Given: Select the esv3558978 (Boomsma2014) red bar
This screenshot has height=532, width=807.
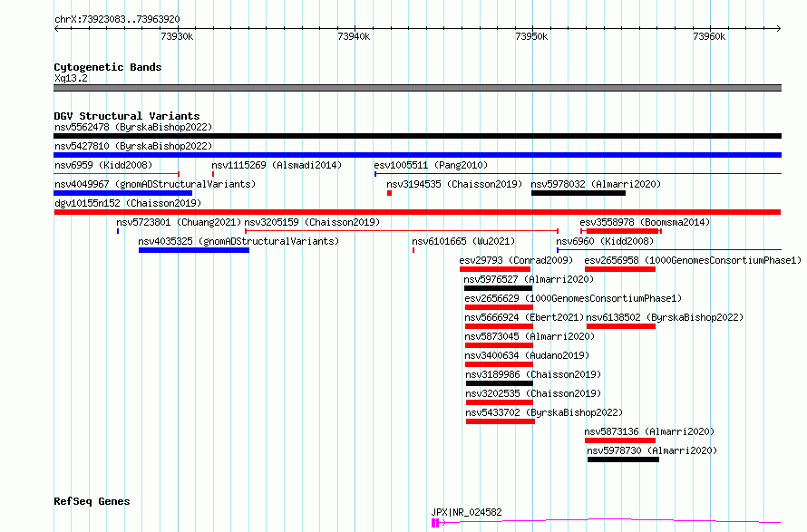Looking at the screenshot, I should pos(622,231).
